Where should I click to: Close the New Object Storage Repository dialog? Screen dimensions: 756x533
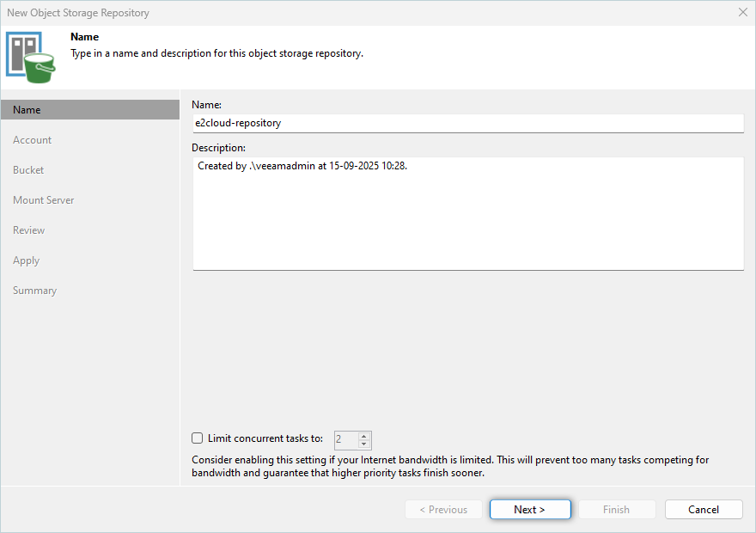[x=742, y=12]
